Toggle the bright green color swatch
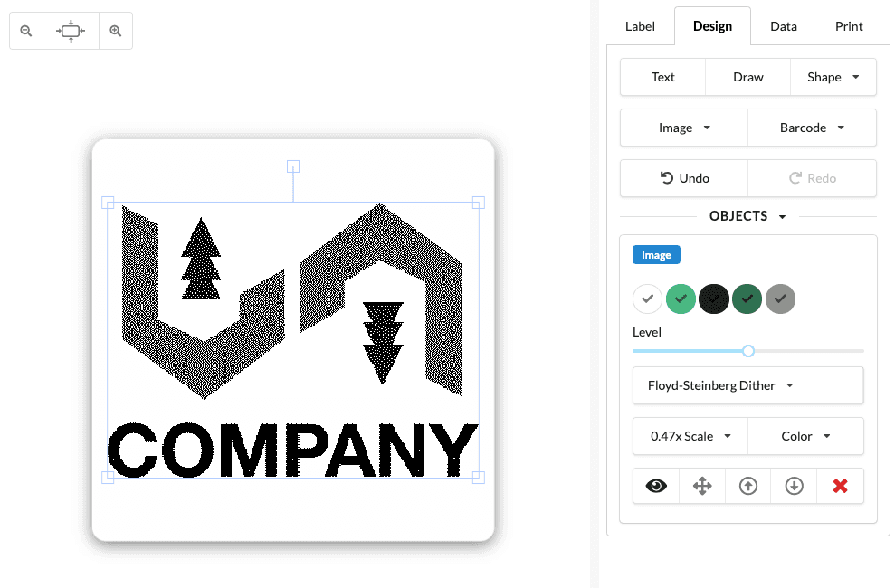This screenshot has width=895, height=588. pos(681,299)
